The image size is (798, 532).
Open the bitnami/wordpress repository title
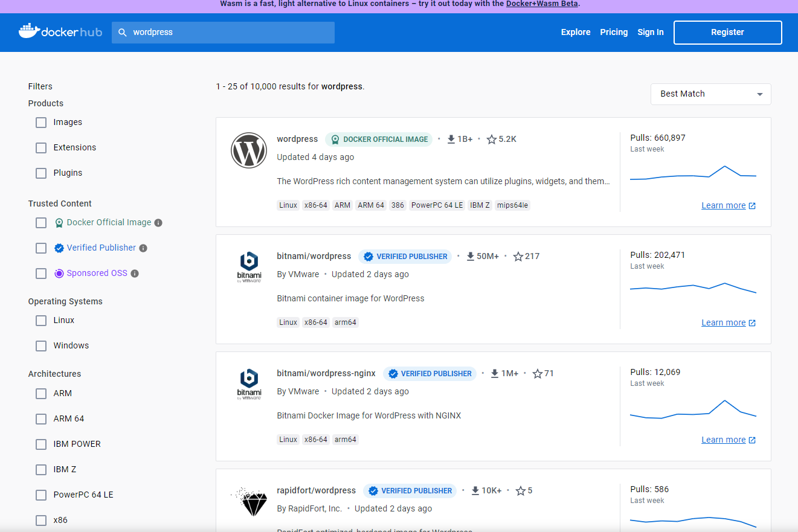pyautogui.click(x=314, y=257)
